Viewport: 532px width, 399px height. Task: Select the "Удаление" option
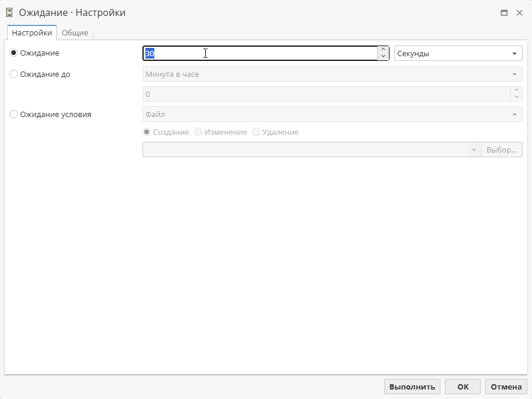(x=256, y=132)
